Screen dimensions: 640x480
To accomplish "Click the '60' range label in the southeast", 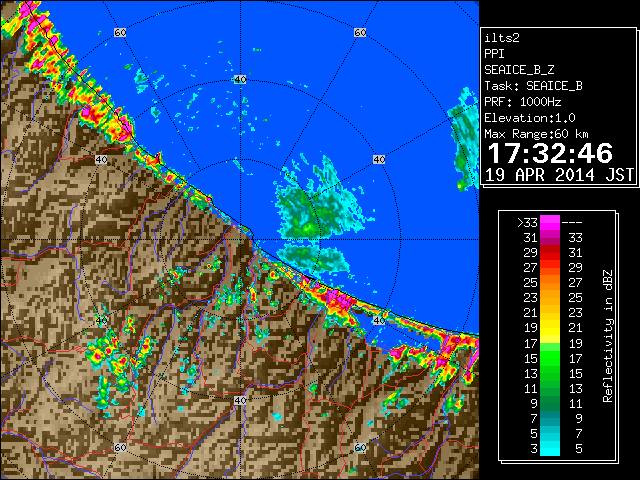I will pos(360,447).
